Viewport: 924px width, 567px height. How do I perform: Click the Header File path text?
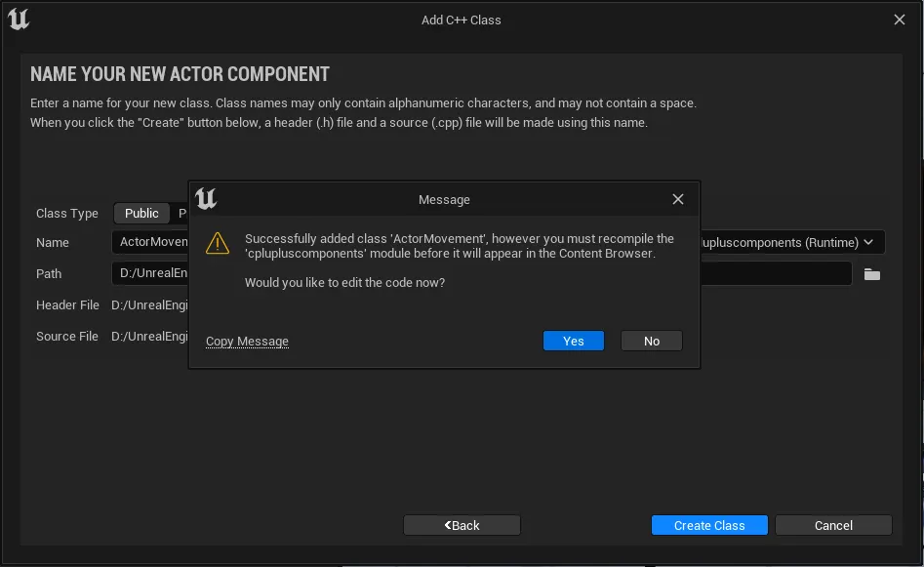click(x=149, y=305)
